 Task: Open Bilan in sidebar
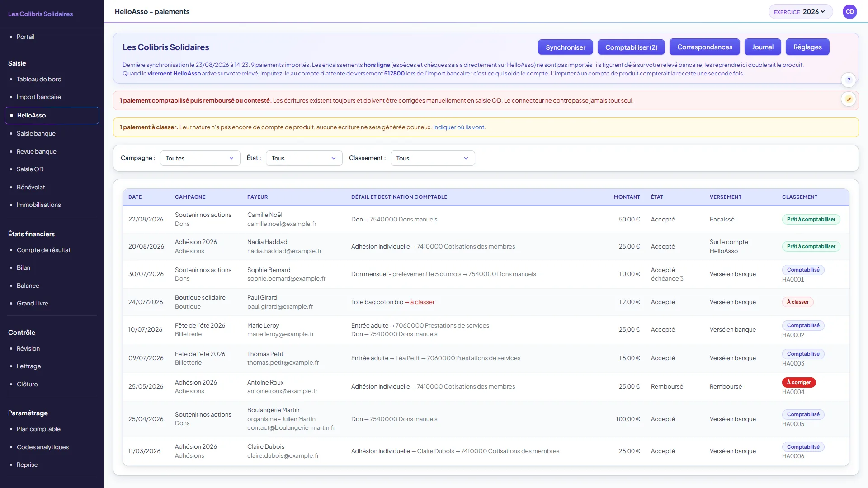tap(24, 267)
